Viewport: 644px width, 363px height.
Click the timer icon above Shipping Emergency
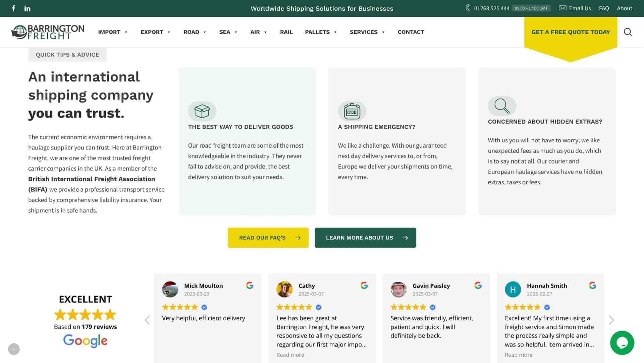coord(352,111)
